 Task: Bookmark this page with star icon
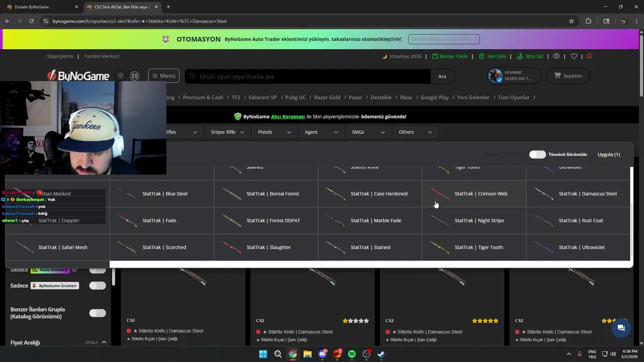point(572,21)
